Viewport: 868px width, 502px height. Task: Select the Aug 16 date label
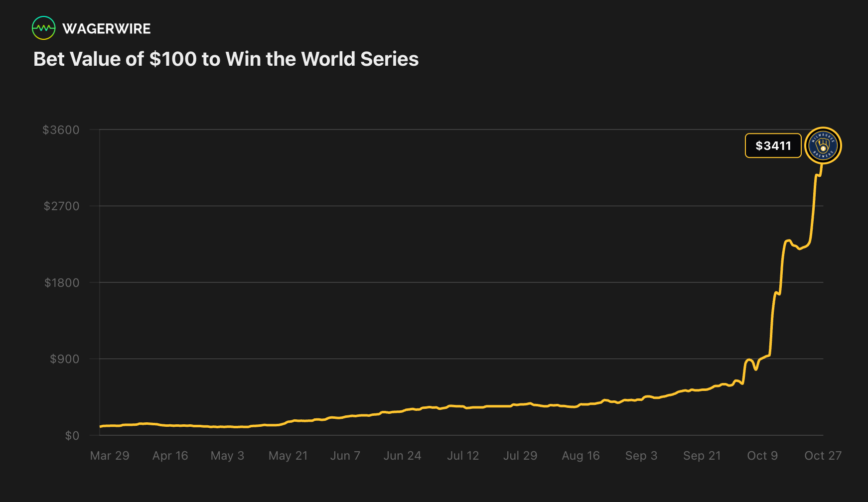pos(580,456)
